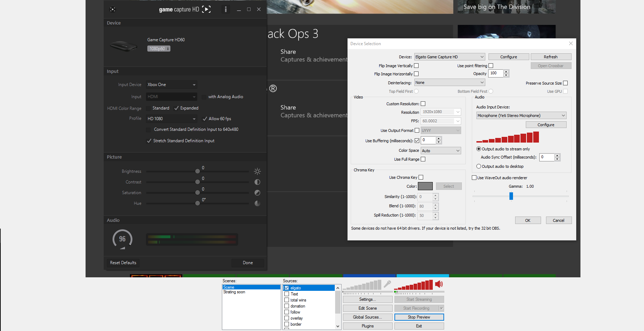The image size is (644, 331).
Task: Open the info icon in Game Capture HD
Action: pyautogui.click(x=226, y=10)
